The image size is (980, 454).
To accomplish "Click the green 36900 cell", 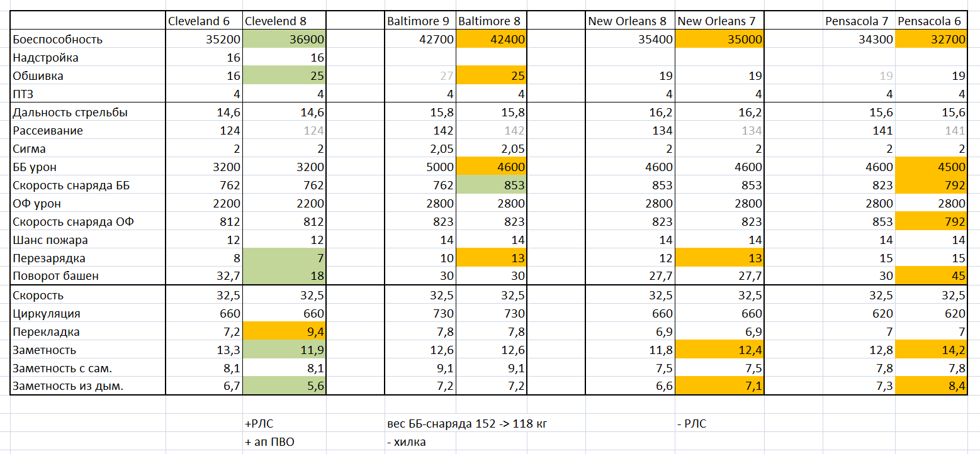I will click(x=283, y=40).
